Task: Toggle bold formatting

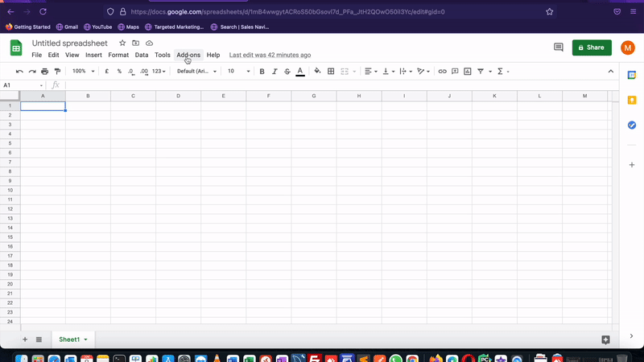Action: coord(262,72)
